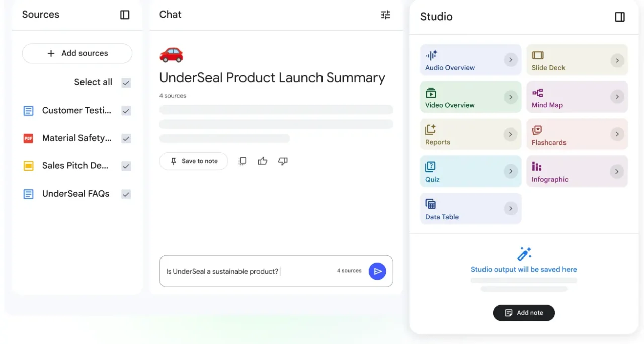
Task: Click the Reports icon
Action: point(430,130)
